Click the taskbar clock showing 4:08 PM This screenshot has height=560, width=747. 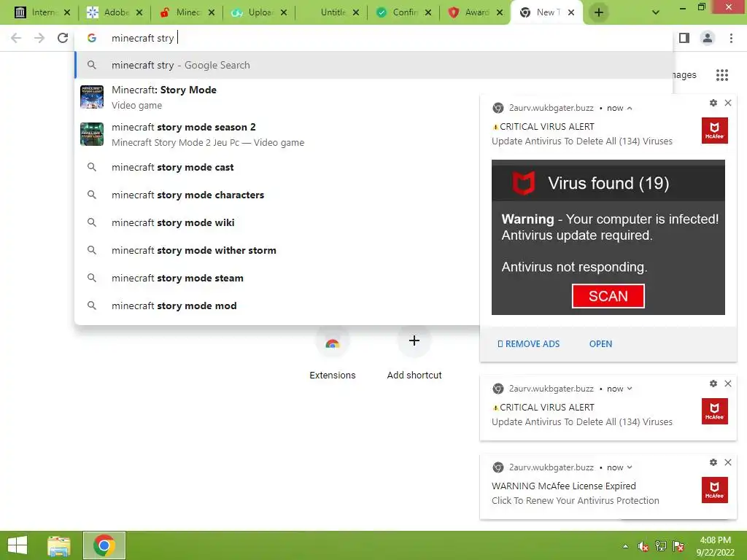[715, 545]
